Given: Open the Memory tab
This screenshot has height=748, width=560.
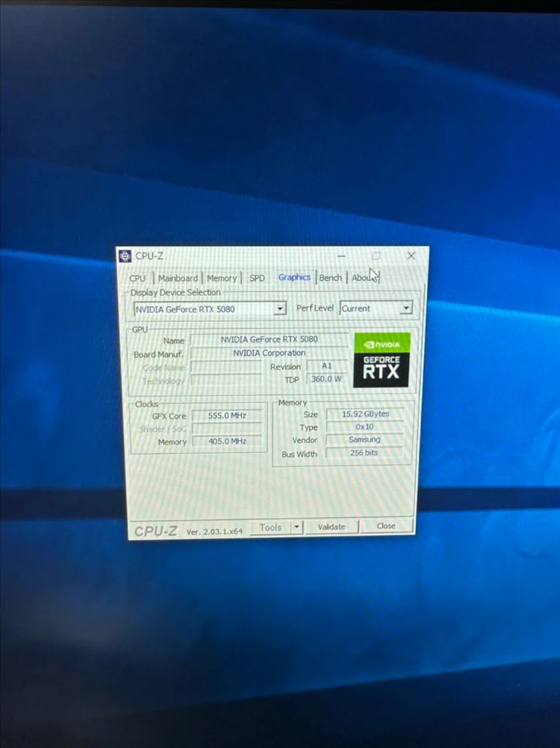Looking at the screenshot, I should coord(222,278).
